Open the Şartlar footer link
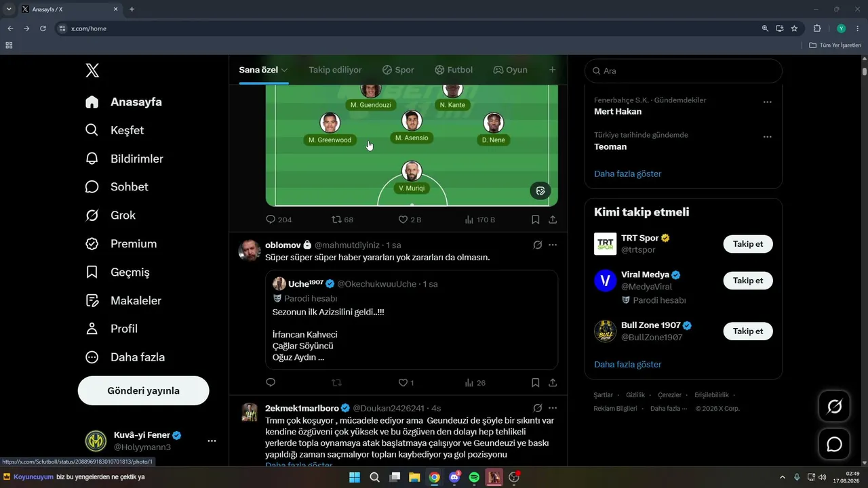 [x=603, y=395]
